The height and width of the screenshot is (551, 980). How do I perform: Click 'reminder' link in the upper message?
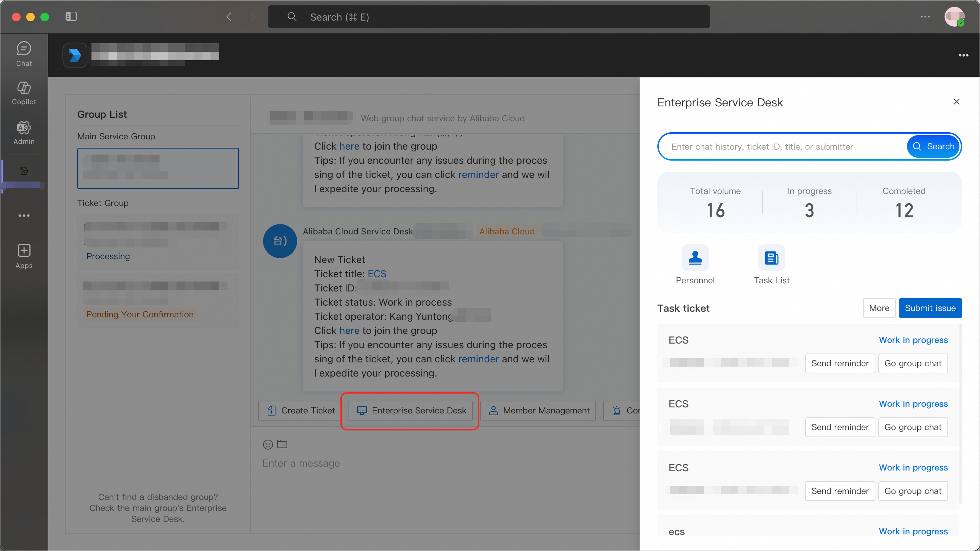coord(478,174)
